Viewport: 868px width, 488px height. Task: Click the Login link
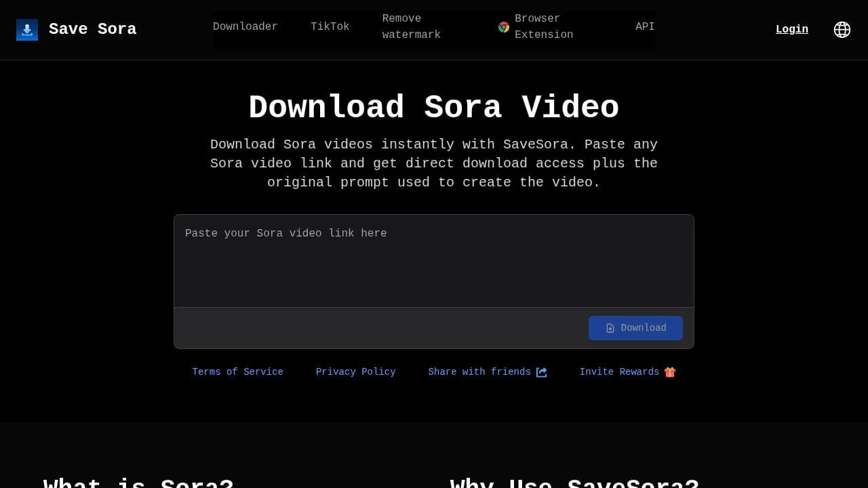coord(792,30)
